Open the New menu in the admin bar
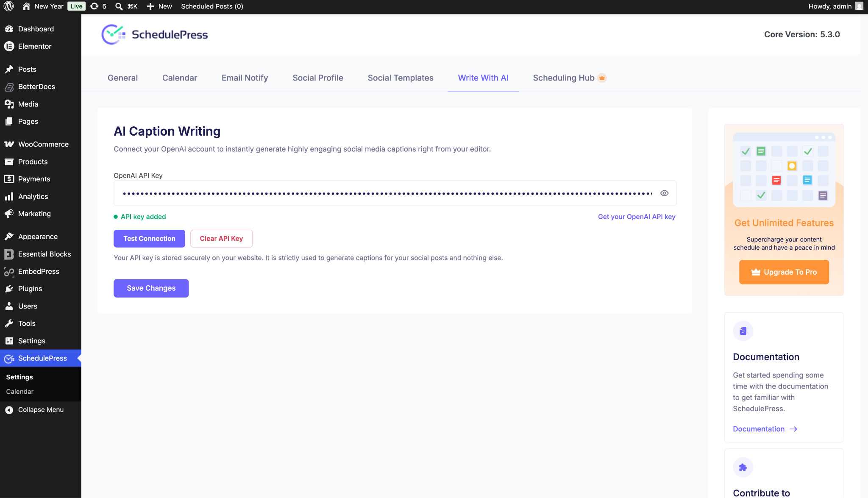 click(x=159, y=6)
